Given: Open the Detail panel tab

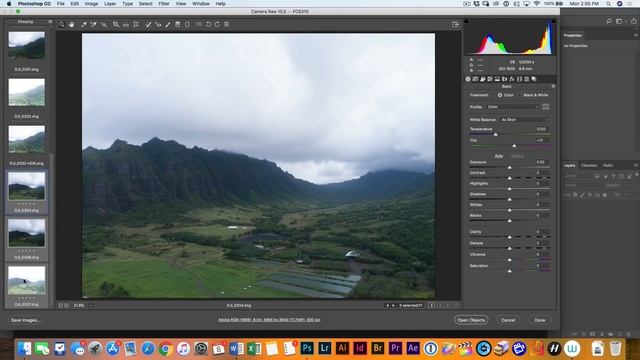Looking at the screenshot, I should tap(483, 79).
